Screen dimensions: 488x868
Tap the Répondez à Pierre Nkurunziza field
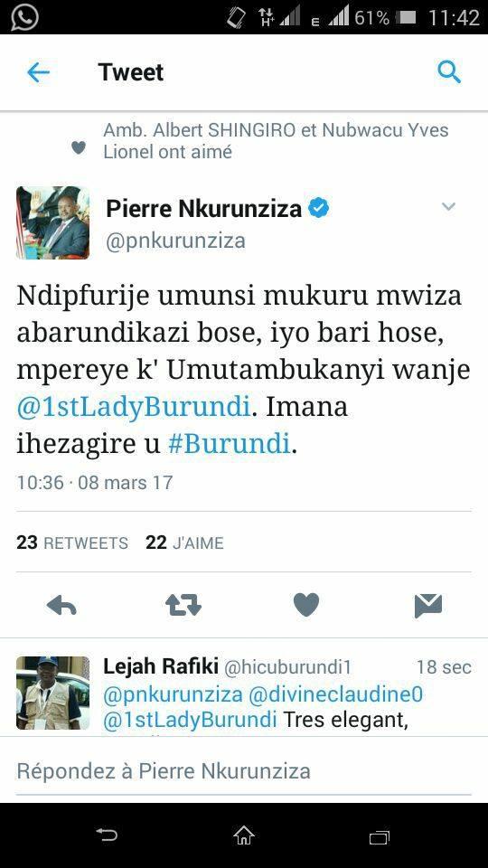click(x=244, y=771)
